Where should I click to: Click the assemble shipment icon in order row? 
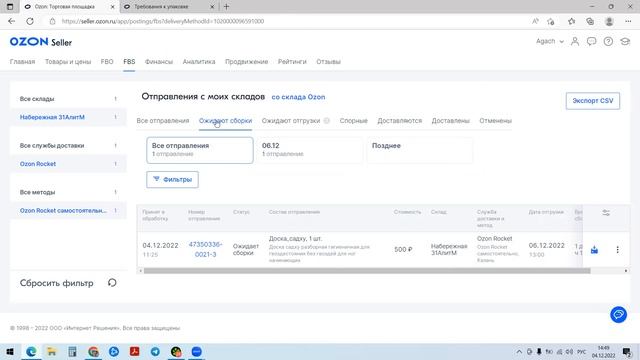tap(594, 250)
